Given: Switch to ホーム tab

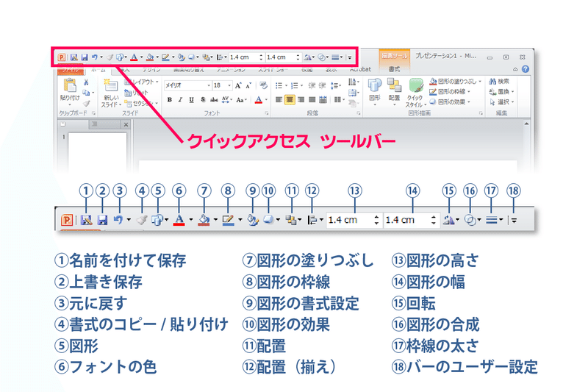Looking at the screenshot, I should point(98,70).
